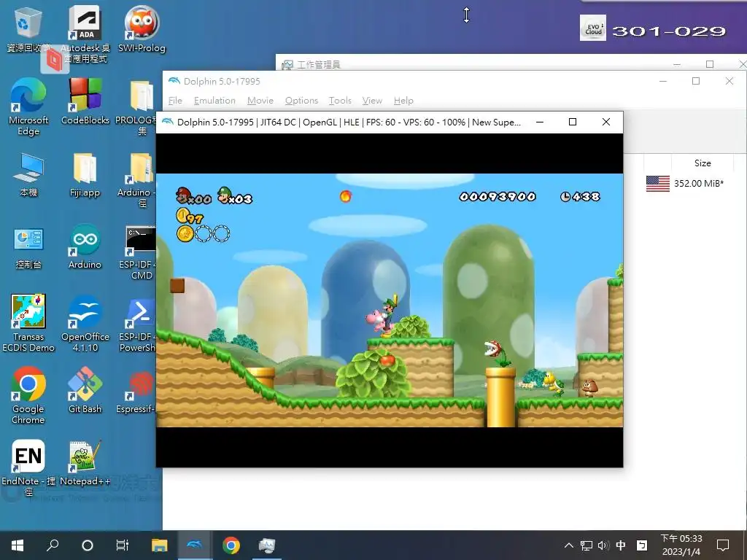Image resolution: width=747 pixels, height=560 pixels.
Task: Switch to Task Manager taskbar icon
Action: coord(267,545)
